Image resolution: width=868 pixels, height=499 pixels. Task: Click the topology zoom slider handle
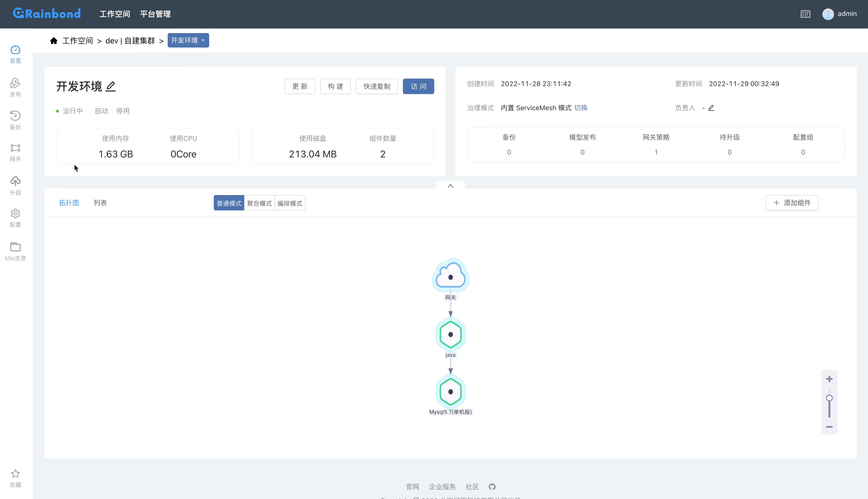(829, 398)
